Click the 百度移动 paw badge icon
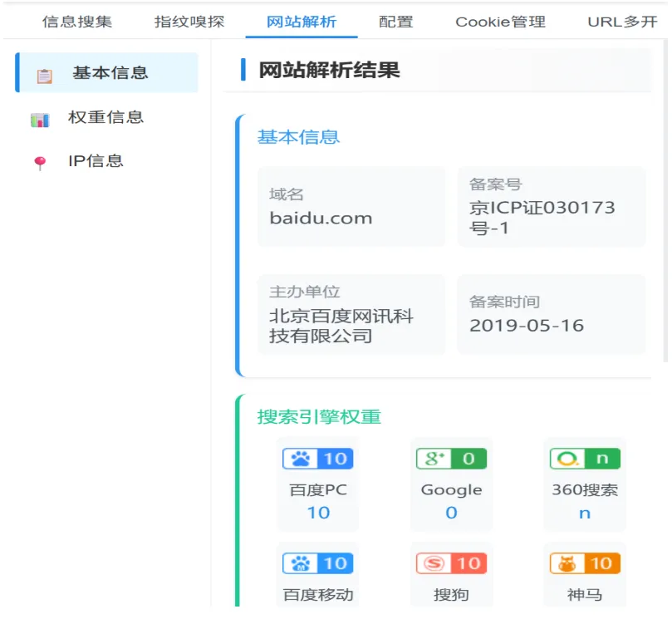This screenshot has width=672, height=619. 317,563
